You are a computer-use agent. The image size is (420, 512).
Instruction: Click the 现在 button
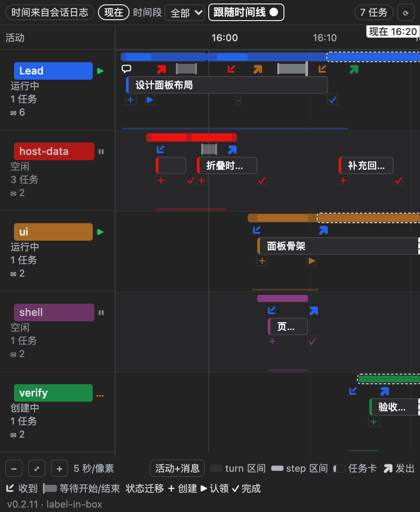pos(114,12)
